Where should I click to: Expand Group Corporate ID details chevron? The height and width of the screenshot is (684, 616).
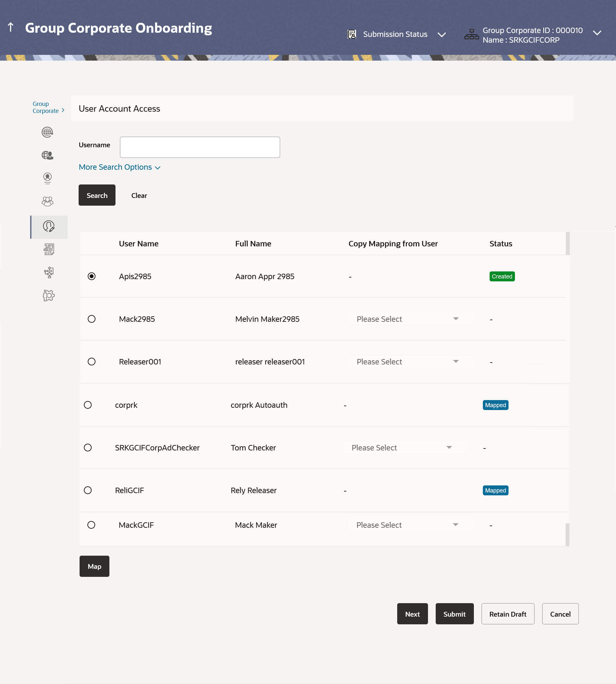click(597, 33)
